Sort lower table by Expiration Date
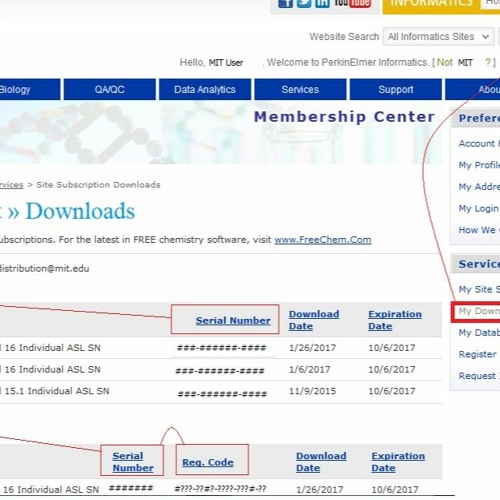 coord(398,462)
